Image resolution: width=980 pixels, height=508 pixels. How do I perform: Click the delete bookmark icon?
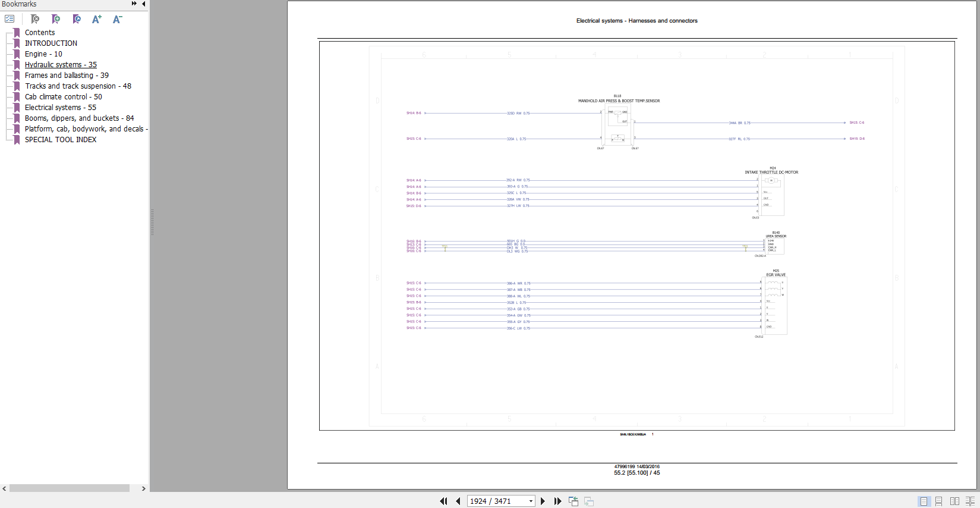pos(35,19)
